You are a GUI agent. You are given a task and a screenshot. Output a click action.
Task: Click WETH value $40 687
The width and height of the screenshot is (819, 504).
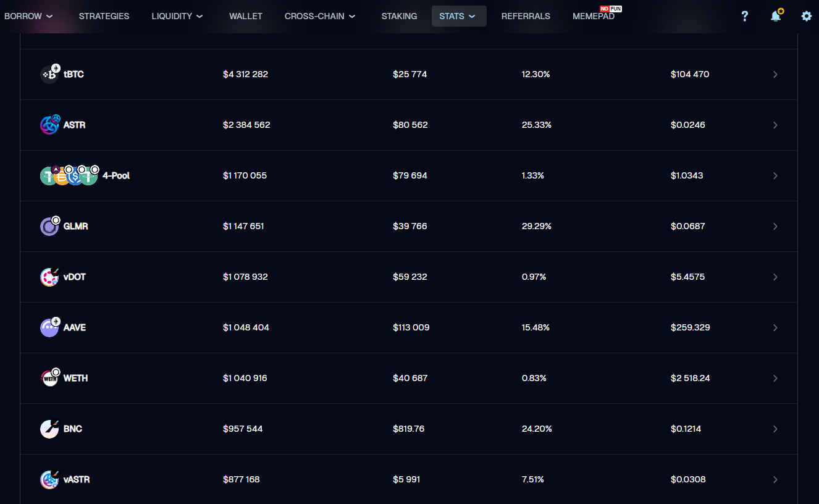[410, 378]
